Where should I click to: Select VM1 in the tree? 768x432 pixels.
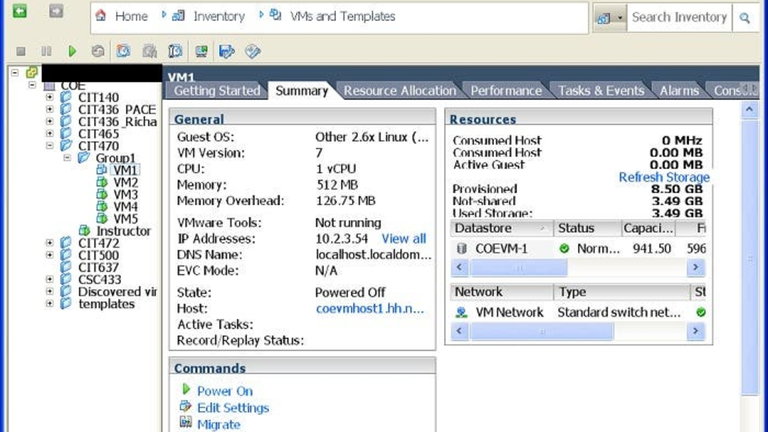click(x=125, y=170)
